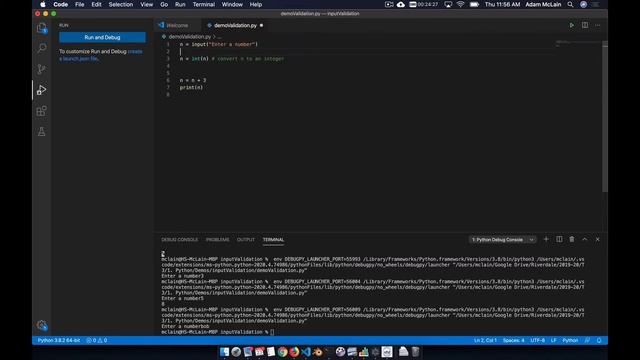Open the Selection menu

pyautogui.click(x=121, y=4)
